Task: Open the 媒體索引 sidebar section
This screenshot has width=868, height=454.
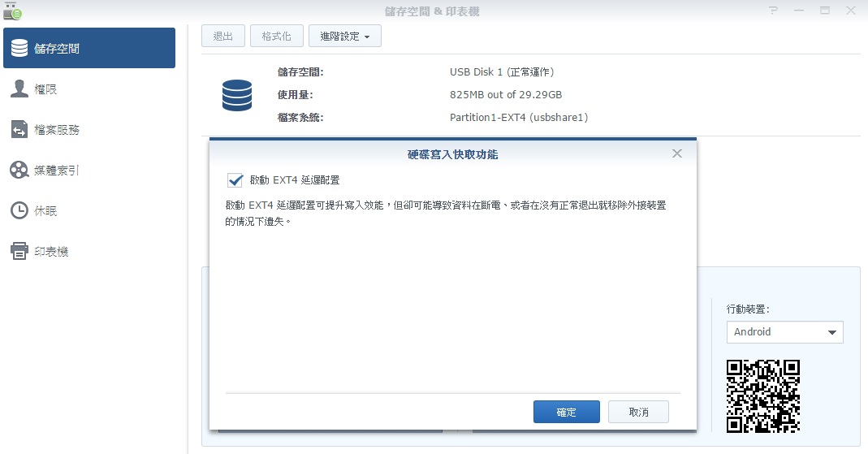Action: click(x=89, y=170)
